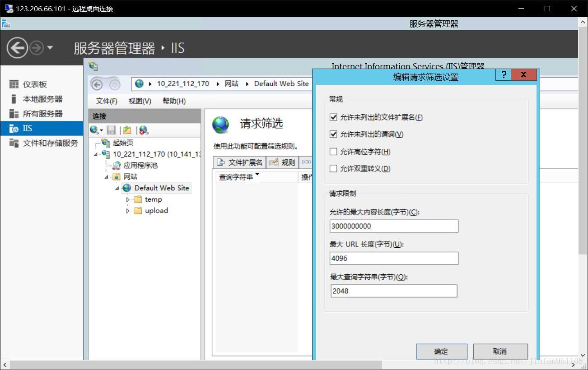Image resolution: width=588 pixels, height=370 pixels.
Task: Toggle 允许未列出的谓词 checkbox
Action: tap(333, 134)
